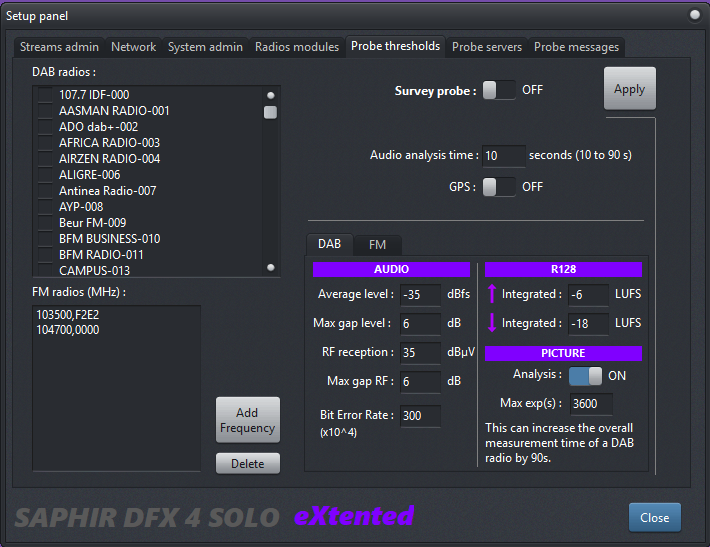The height and width of the screenshot is (547, 710).
Task: Click the Audio analysis time field
Action: click(503, 155)
